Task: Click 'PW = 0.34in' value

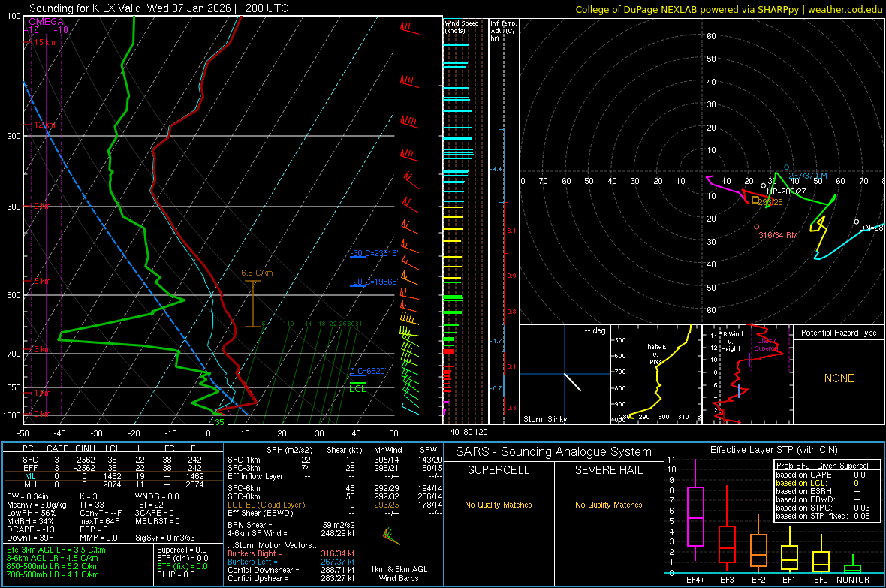Action: [28, 496]
